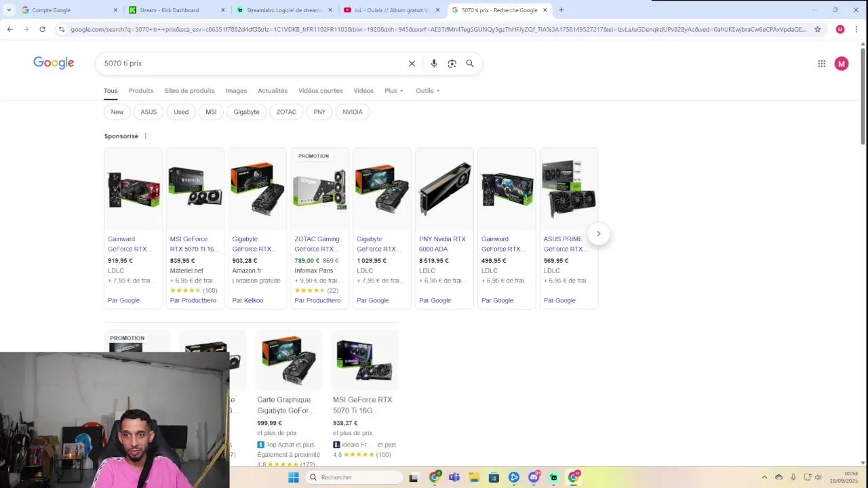
Task: Go to the Google logo homepage
Action: coord(54,63)
